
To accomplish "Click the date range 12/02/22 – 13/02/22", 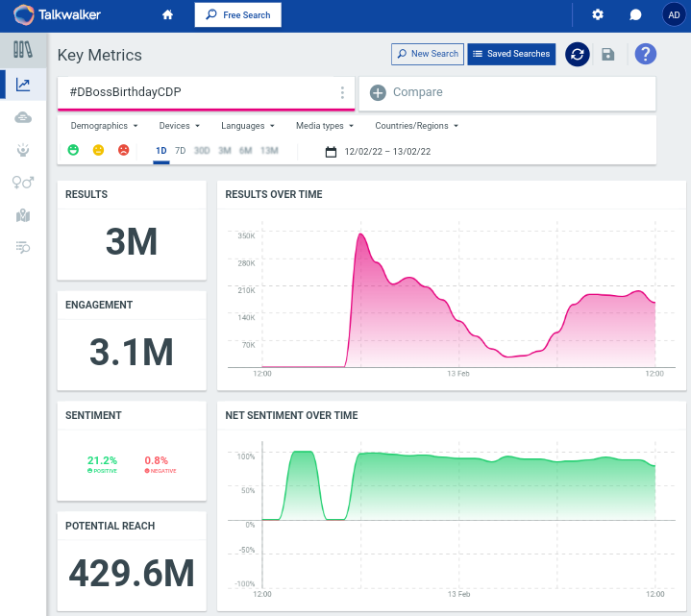I will (x=387, y=152).
